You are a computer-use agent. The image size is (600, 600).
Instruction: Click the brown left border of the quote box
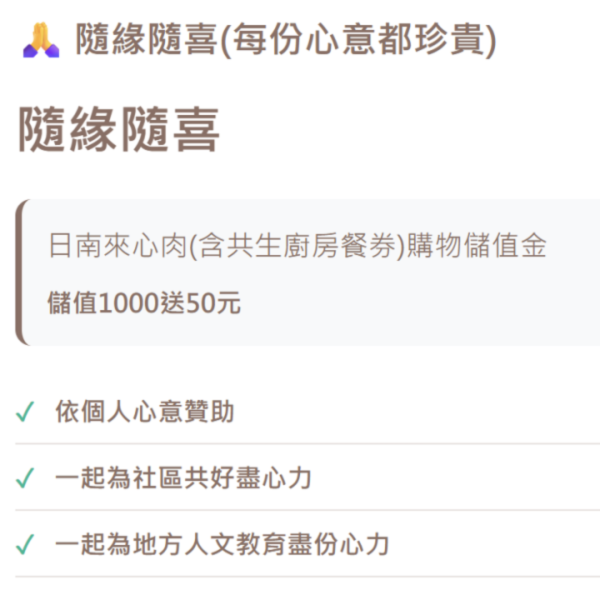pos(19,272)
